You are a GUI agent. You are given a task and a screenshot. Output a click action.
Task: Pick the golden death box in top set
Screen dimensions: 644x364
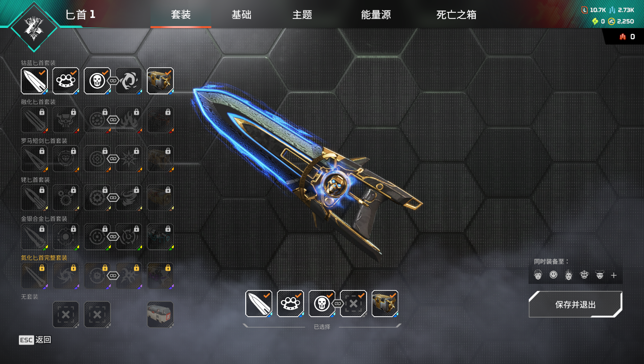160,81
